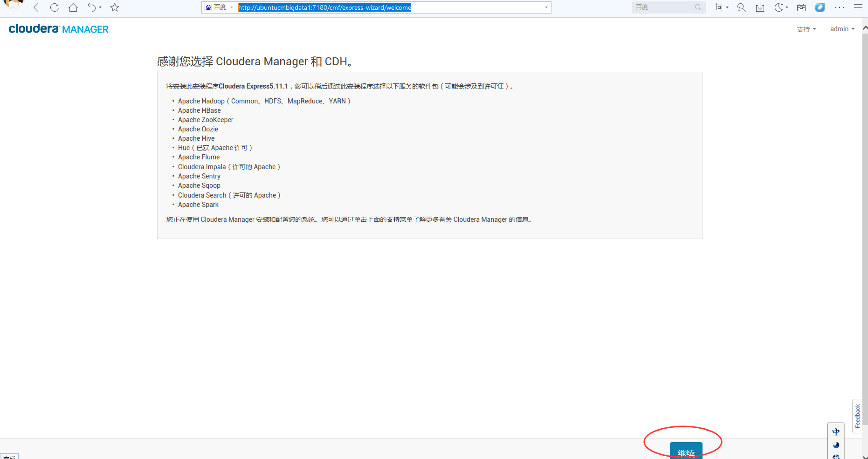Image resolution: width=868 pixels, height=459 pixels.
Task: Open search engine dropdown beside 百度
Action: 232,7
